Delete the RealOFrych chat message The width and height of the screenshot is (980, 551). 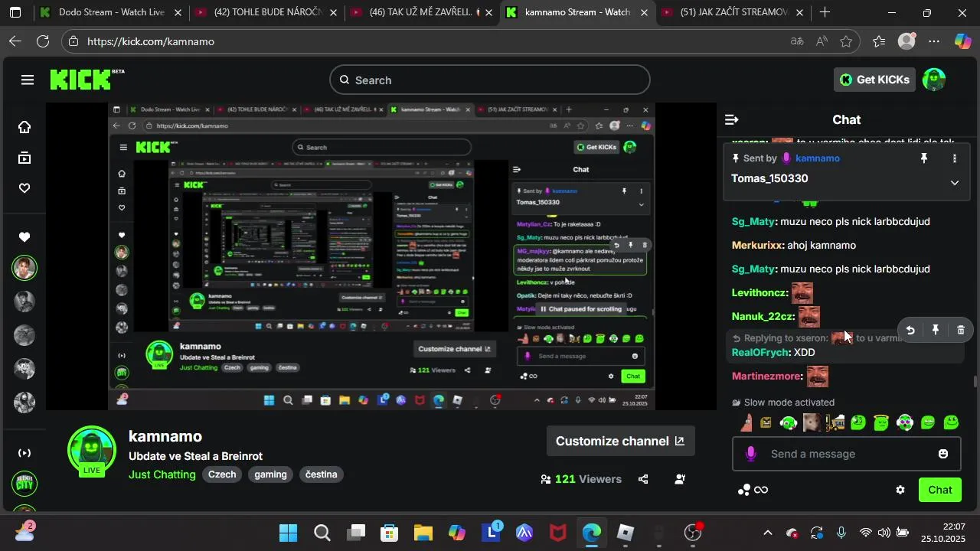961,331
